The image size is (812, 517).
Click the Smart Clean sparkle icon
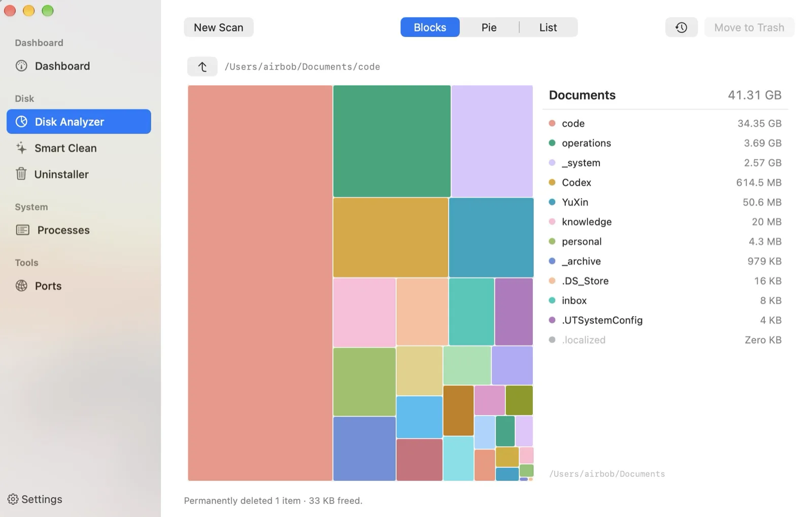[21, 148]
